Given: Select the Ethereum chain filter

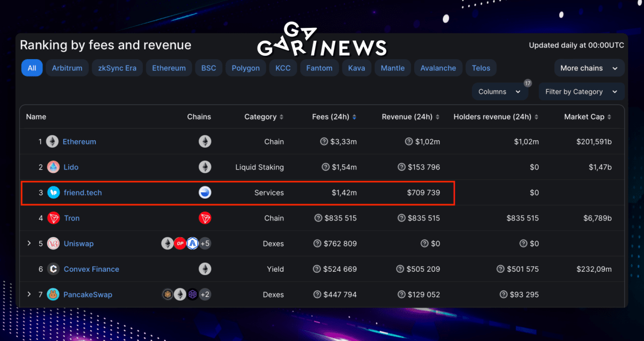Looking at the screenshot, I should [169, 68].
